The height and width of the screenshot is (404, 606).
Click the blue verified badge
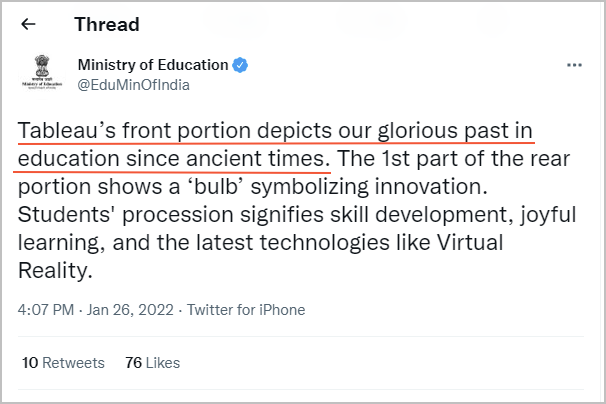[x=240, y=65]
